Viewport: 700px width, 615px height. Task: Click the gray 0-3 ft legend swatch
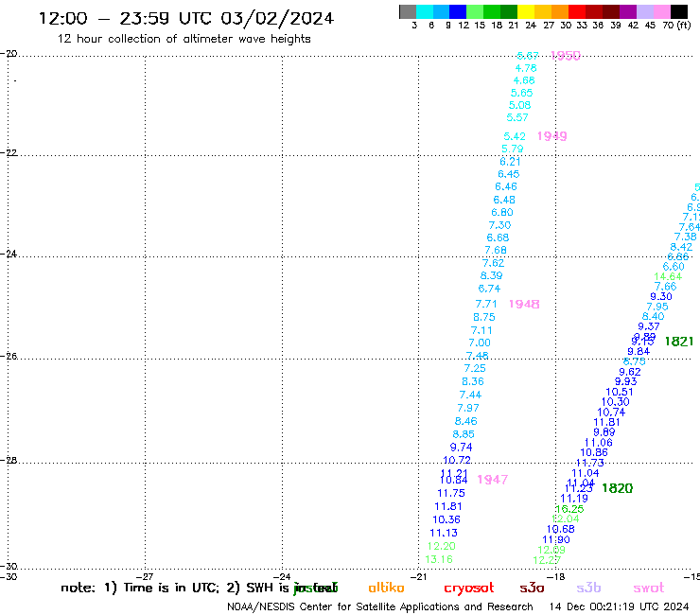(x=408, y=11)
